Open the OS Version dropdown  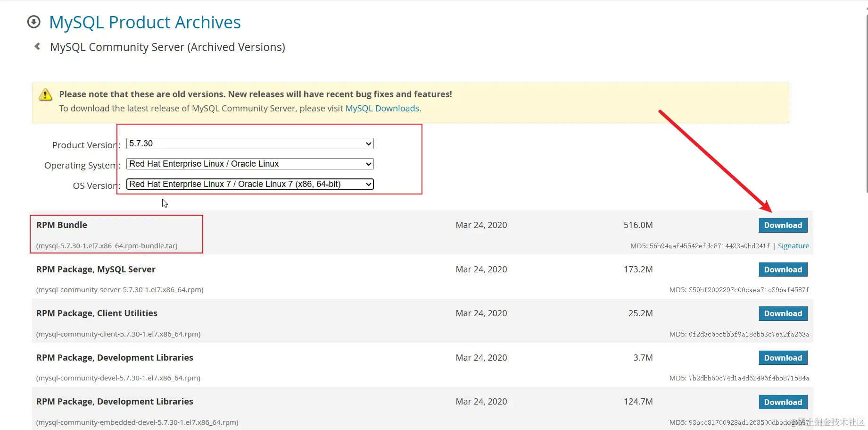click(x=250, y=184)
